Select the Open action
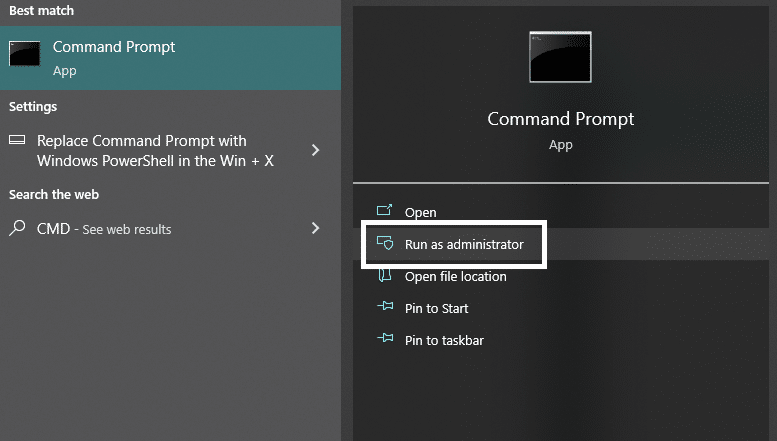Image resolution: width=777 pixels, height=441 pixels. 420,213
